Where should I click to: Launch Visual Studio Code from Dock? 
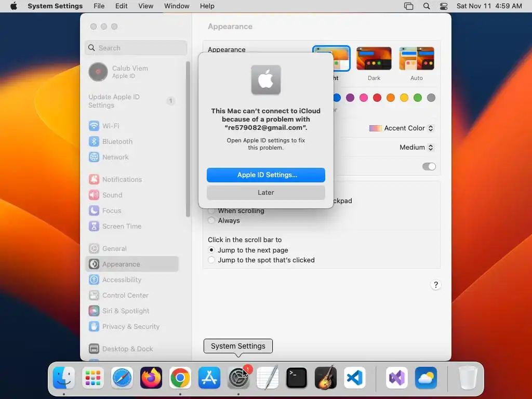[354, 378]
